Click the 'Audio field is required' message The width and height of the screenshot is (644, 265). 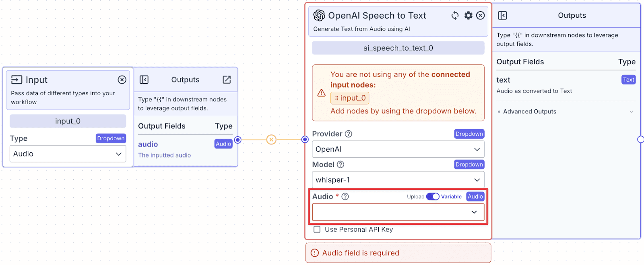[x=361, y=253]
